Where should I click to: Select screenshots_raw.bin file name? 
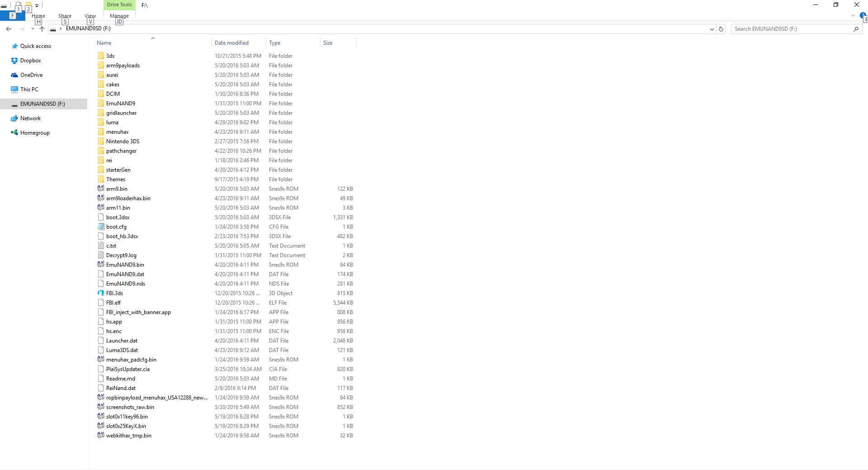[130, 407]
